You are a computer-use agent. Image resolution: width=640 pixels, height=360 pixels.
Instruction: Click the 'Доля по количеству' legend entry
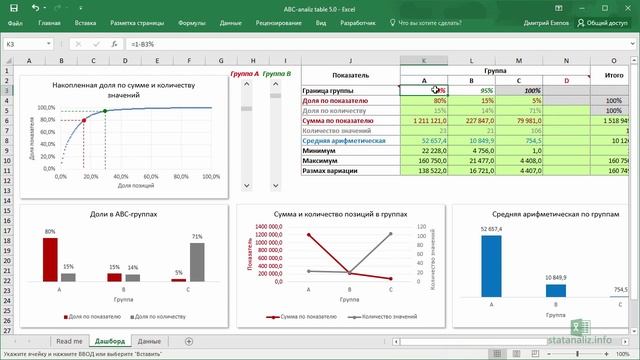(158, 317)
